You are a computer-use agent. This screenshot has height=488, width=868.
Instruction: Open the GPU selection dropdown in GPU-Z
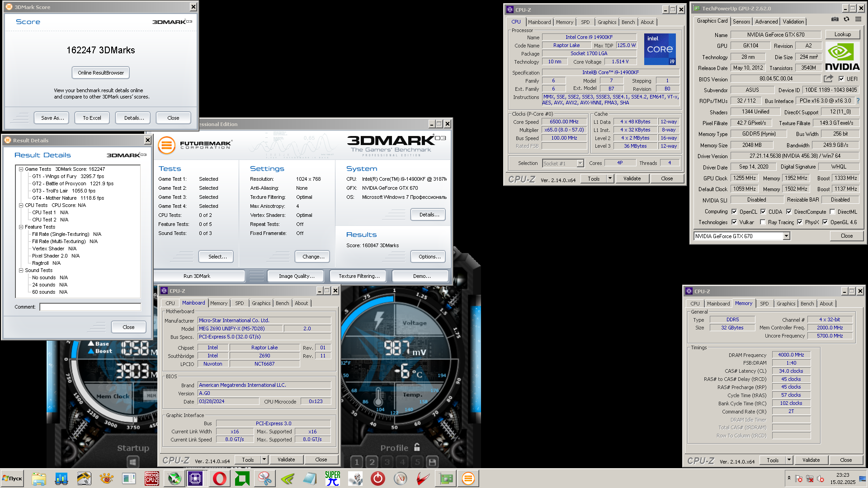click(x=786, y=236)
